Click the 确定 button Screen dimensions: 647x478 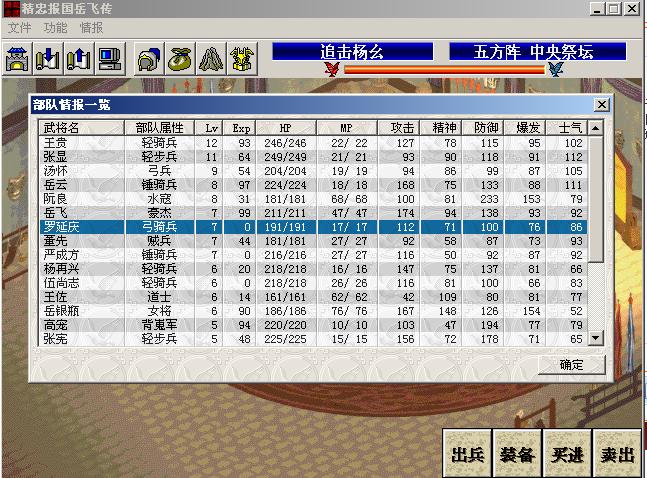point(571,365)
